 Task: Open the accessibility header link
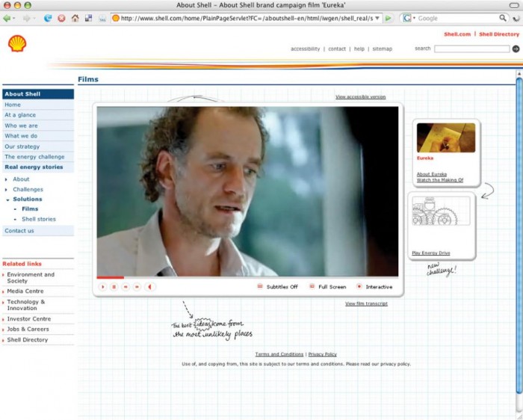click(x=305, y=49)
